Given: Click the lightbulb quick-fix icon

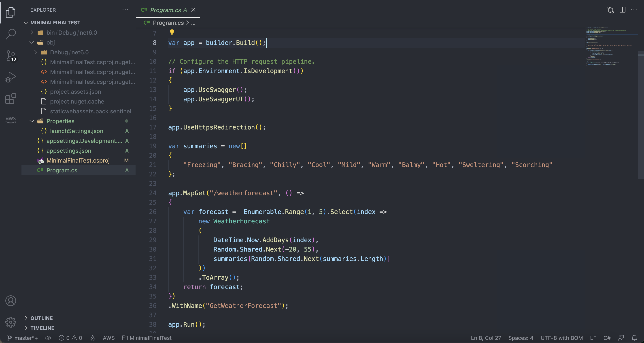Looking at the screenshot, I should tap(172, 32).
